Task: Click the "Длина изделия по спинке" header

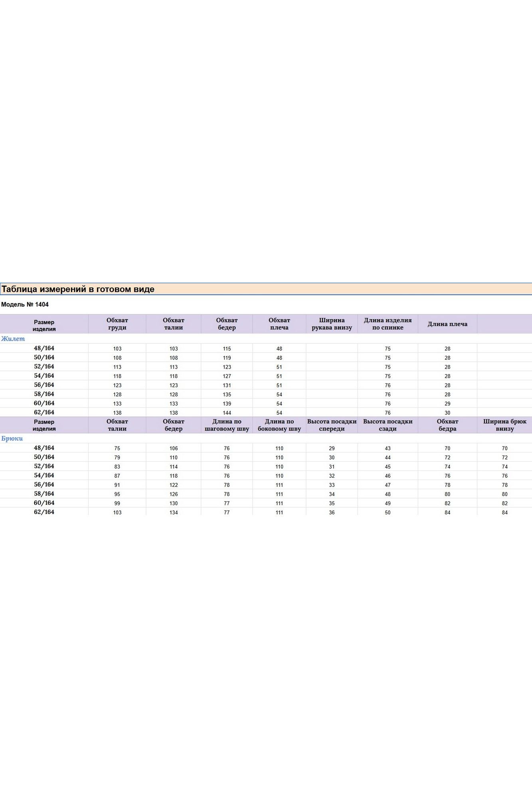Action: [x=388, y=324]
